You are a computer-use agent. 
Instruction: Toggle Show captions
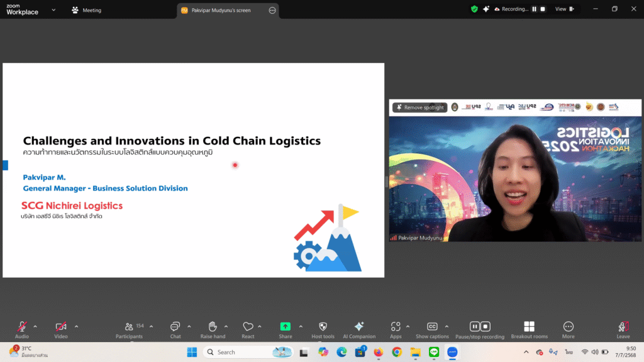[x=432, y=329]
